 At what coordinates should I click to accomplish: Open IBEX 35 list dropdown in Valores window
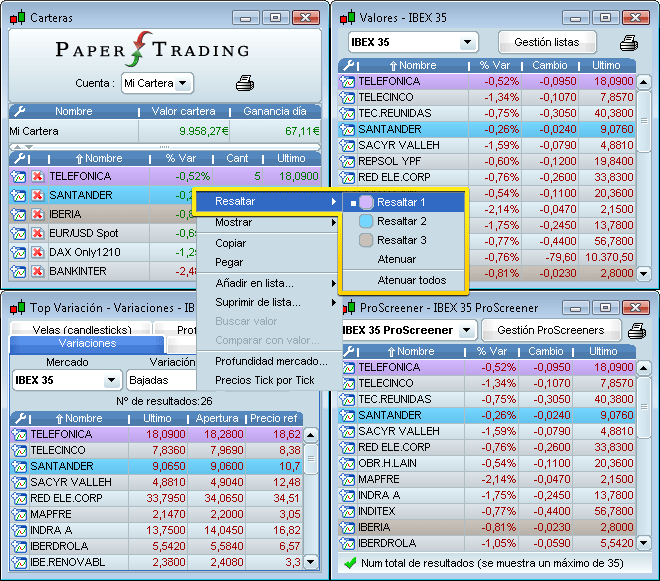click(x=413, y=43)
